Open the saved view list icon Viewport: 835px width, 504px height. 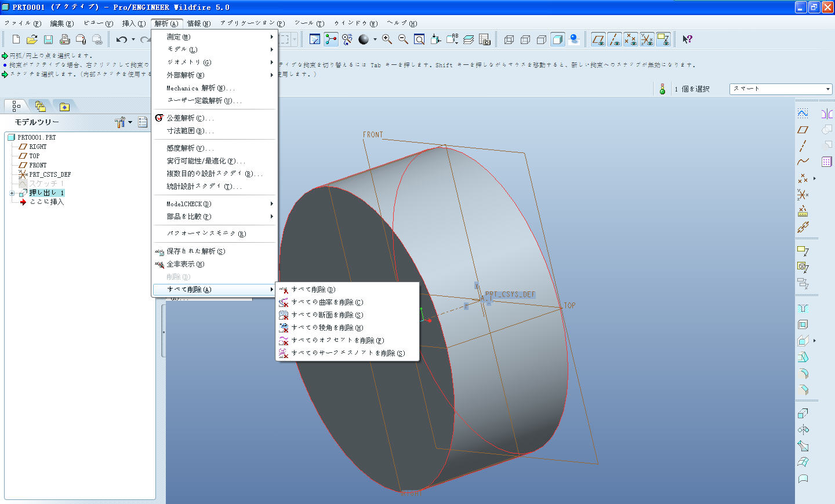point(452,39)
